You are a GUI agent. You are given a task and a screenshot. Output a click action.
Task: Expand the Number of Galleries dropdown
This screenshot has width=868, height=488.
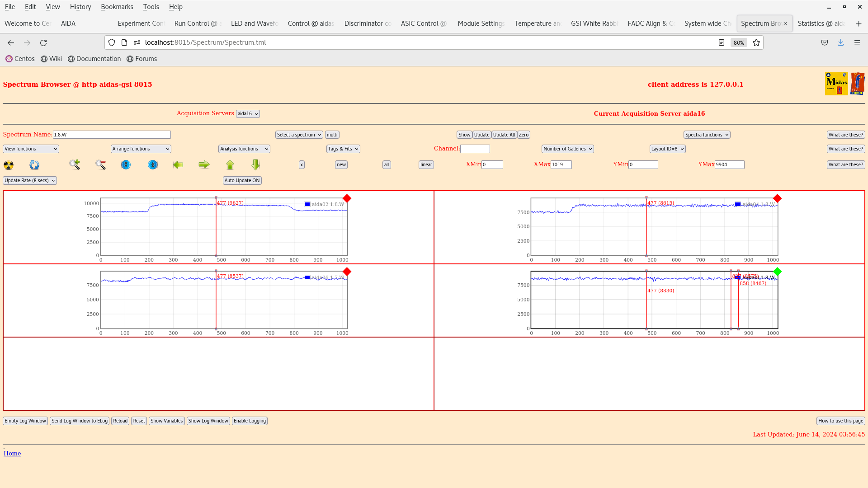click(x=566, y=148)
